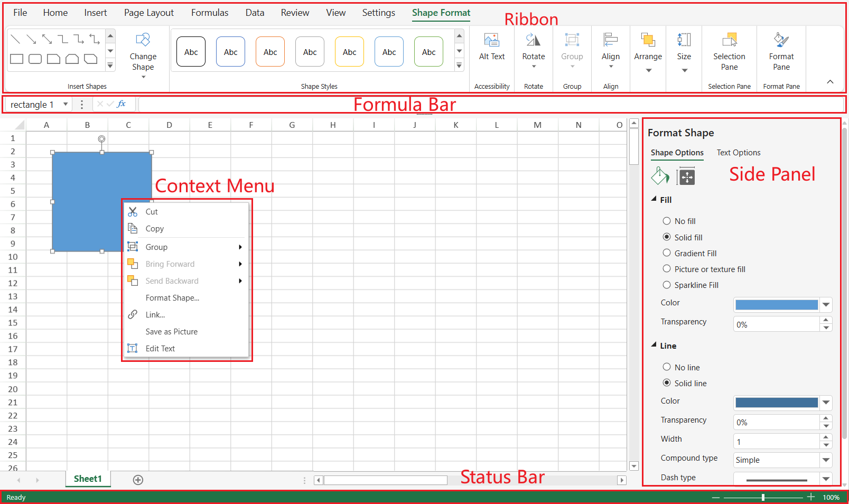Expand the Name Box dropdown arrow
The image size is (849, 504).
tap(66, 104)
